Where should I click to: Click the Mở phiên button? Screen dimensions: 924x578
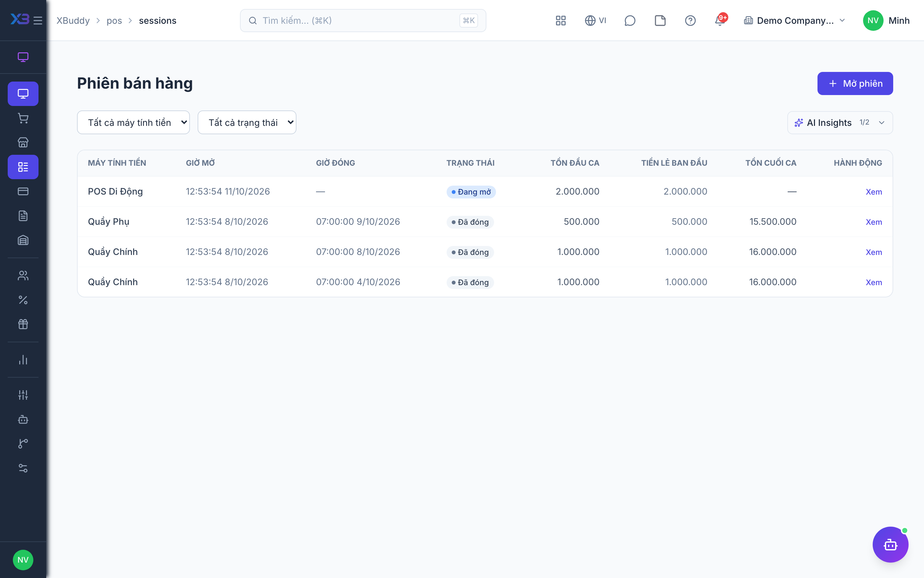855,83
